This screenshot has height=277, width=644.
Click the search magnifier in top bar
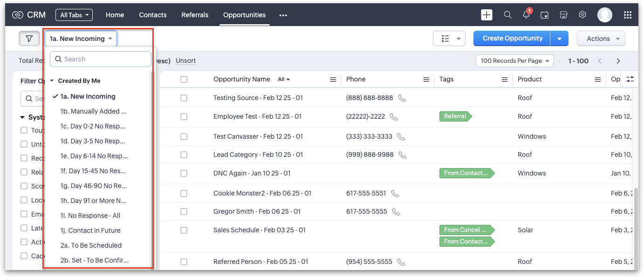pyautogui.click(x=507, y=15)
